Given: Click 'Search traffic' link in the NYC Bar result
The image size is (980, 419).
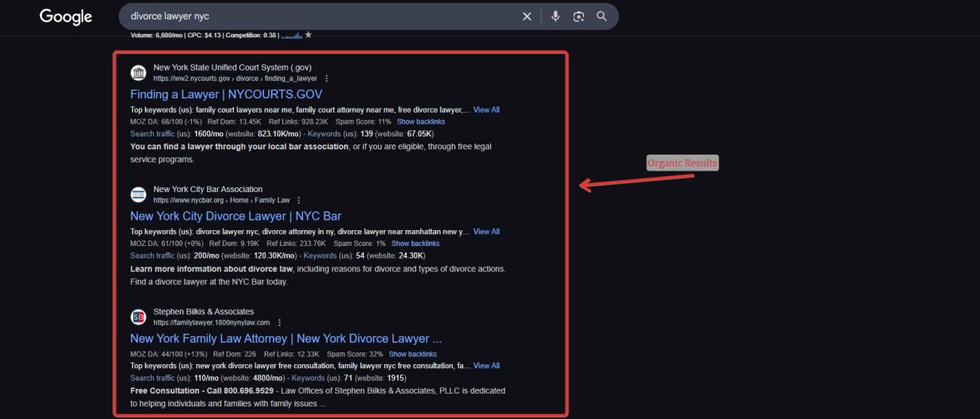Looking at the screenshot, I should click(x=152, y=256).
